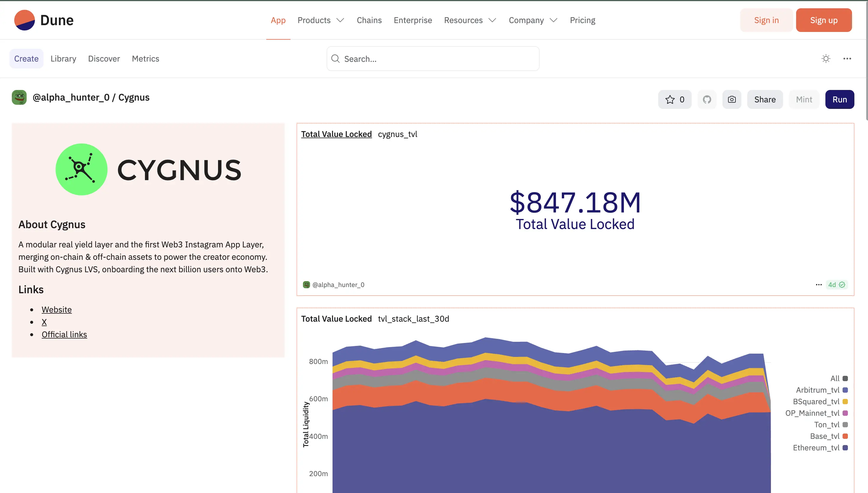The height and width of the screenshot is (493, 868).
Task: Click the Base_tvl orange legend swatch
Action: tap(845, 436)
